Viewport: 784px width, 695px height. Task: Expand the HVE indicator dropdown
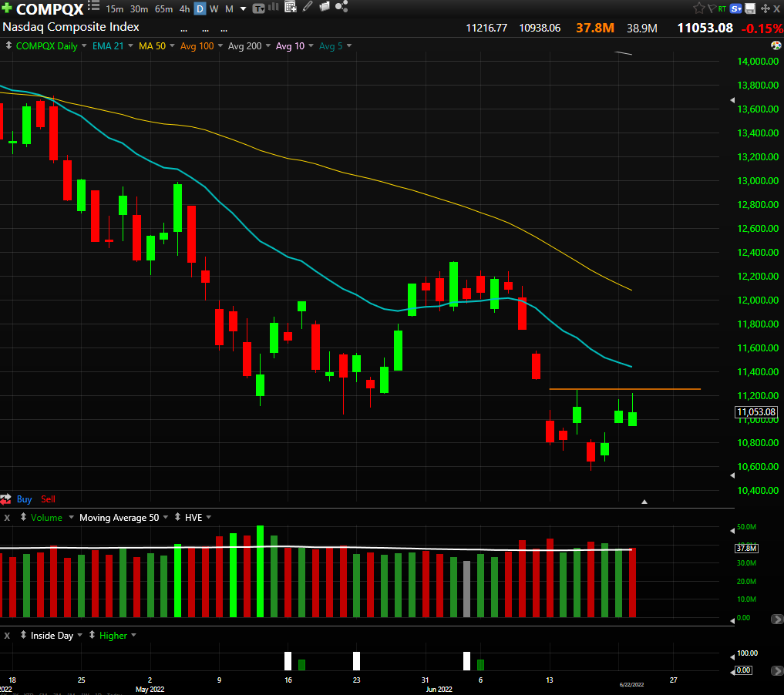pos(208,517)
